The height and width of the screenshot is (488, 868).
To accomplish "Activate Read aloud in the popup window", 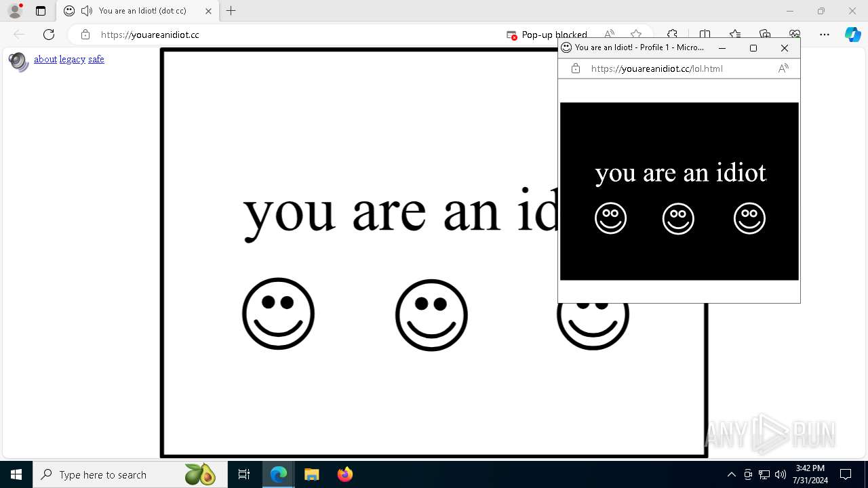I will coord(783,68).
